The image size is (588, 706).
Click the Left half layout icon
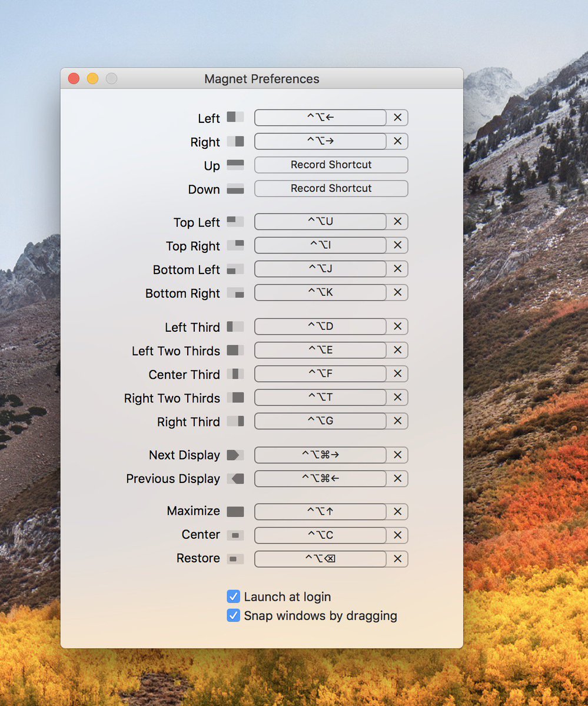point(235,117)
